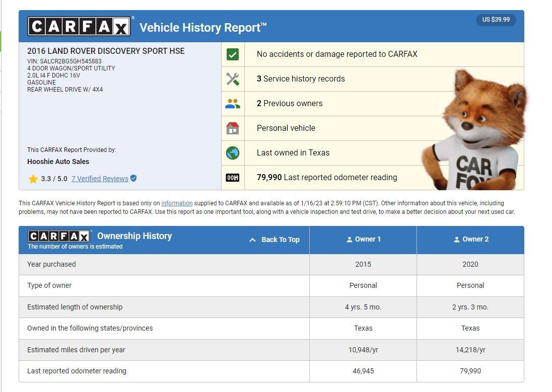Click Owner 1 year purchased 2015
552x392 pixels.
(363, 264)
